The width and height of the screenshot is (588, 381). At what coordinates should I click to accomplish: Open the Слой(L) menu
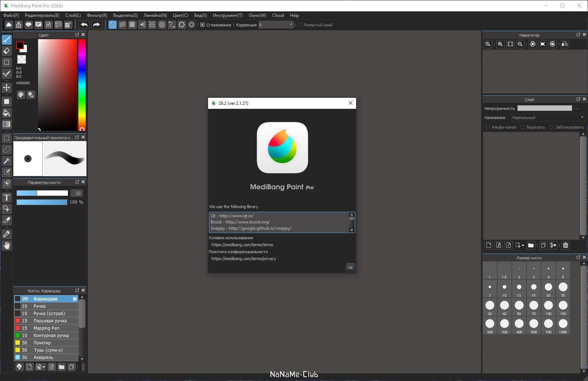click(x=73, y=15)
